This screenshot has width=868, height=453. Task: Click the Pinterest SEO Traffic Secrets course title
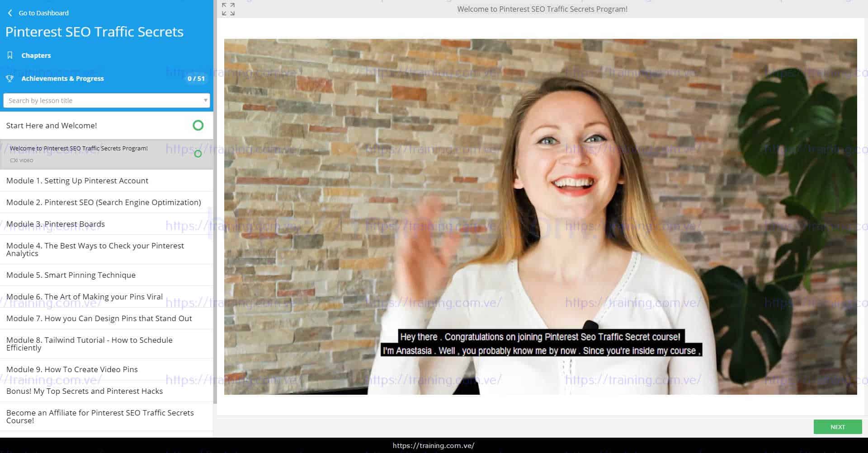tap(94, 32)
